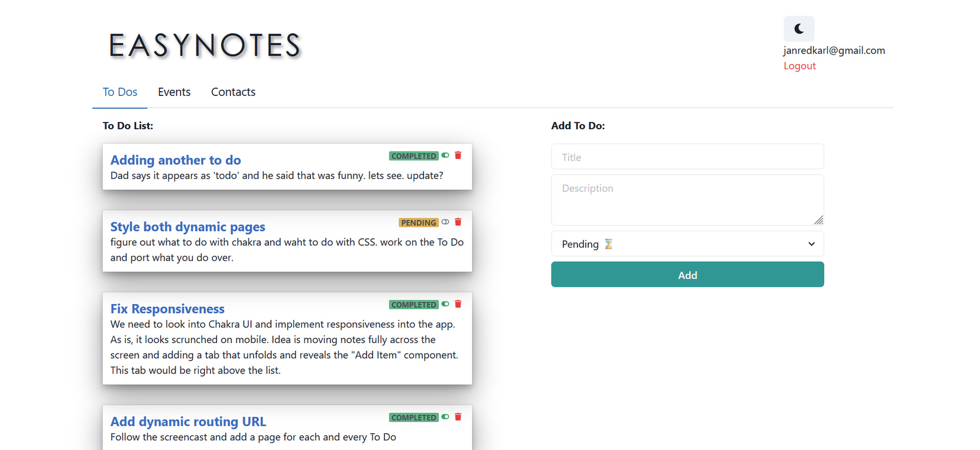The image size is (980, 450).
Task: Toggle 'Fix Responsiveness' completion status
Action: 445,304
